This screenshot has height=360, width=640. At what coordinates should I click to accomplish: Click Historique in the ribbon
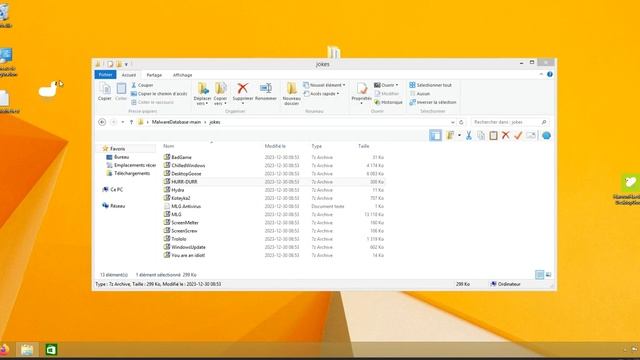388,102
